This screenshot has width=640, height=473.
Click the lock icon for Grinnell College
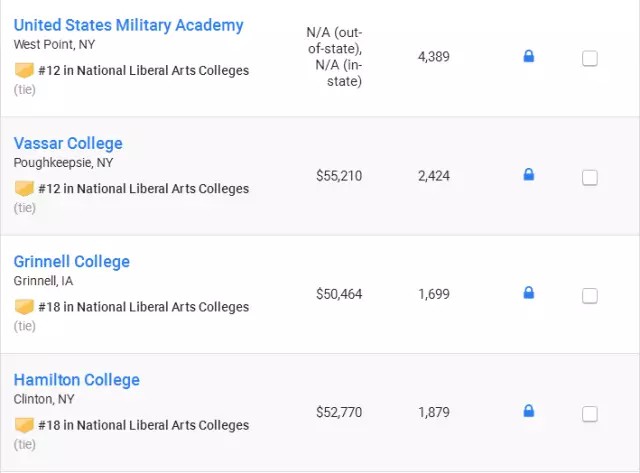(529, 293)
